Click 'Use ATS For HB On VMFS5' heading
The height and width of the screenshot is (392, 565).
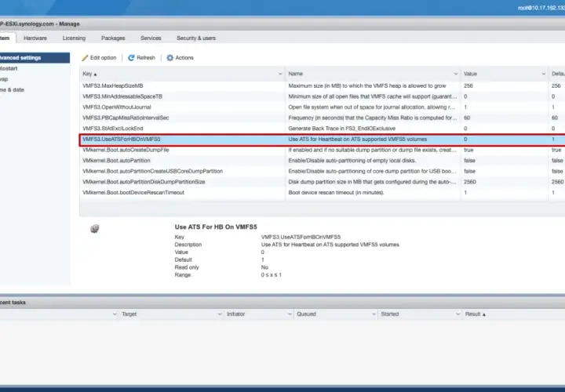(x=216, y=227)
